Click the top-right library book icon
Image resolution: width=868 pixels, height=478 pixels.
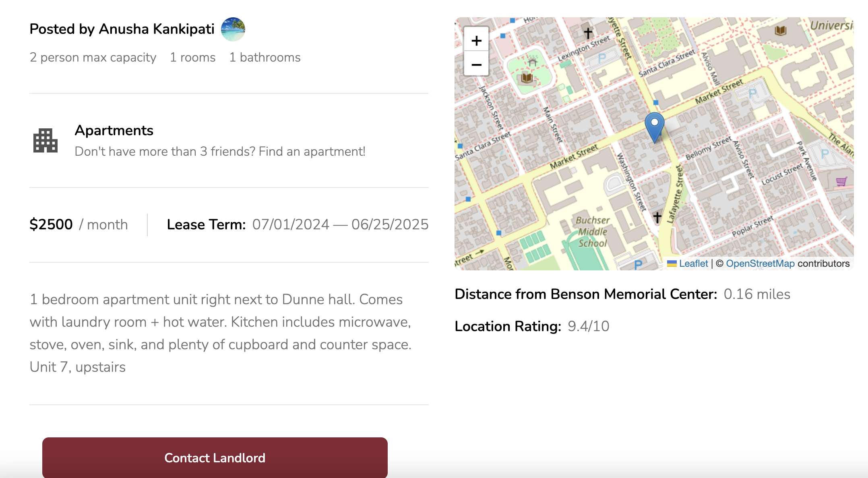780,31
